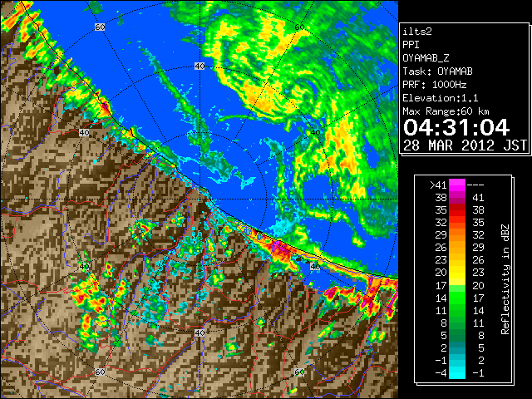Click the >41 legend label
The width and height of the screenshot is (532, 399).
click(438, 185)
